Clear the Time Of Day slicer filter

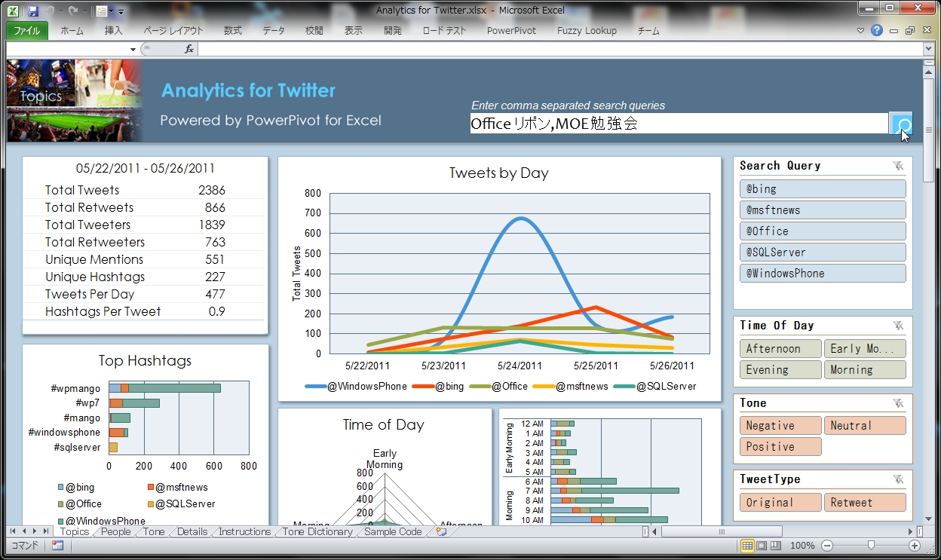click(x=897, y=326)
